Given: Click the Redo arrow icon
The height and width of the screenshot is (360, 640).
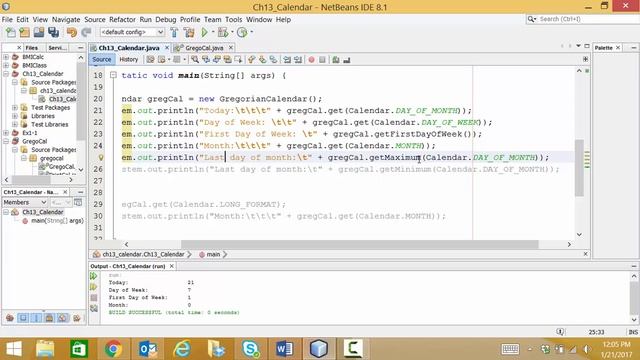Looking at the screenshot, I should (86, 32).
